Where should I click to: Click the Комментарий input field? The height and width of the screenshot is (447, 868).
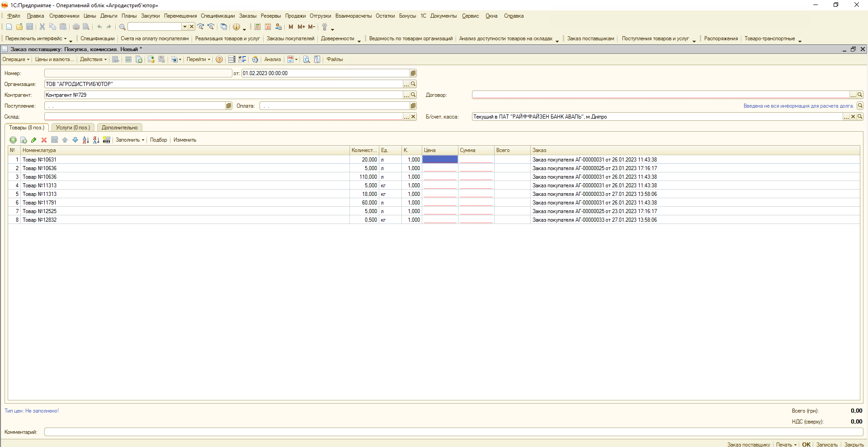coord(453,432)
